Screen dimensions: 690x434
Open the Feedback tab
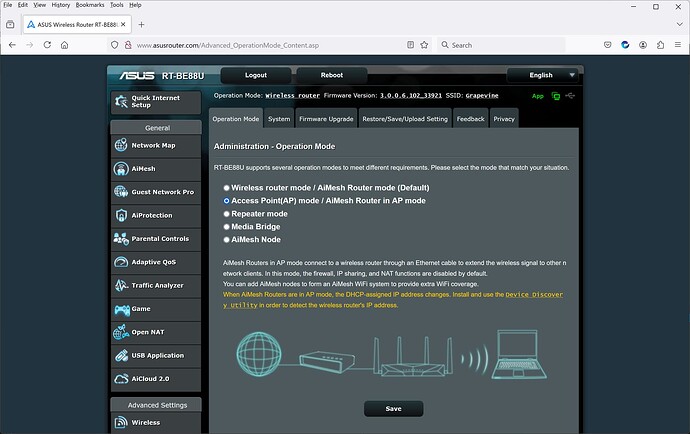pos(470,119)
